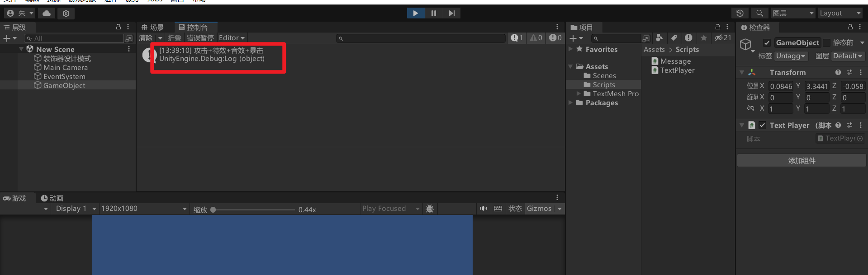Toggle info message filter showing 1
The image size is (868, 275).
(517, 38)
